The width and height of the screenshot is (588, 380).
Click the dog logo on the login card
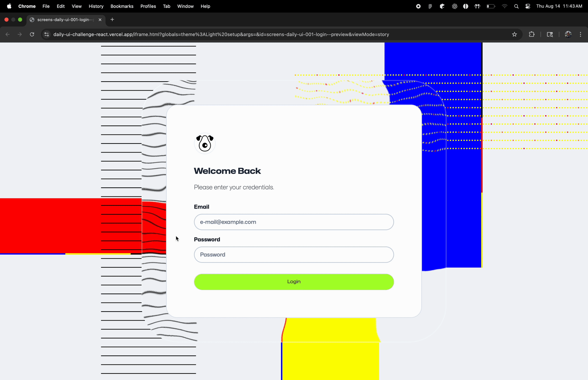(204, 143)
